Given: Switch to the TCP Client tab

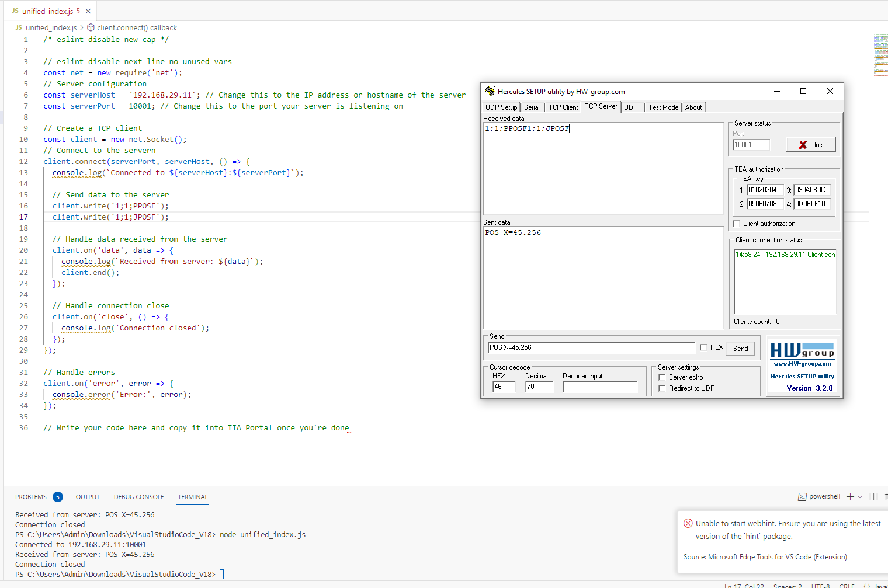Looking at the screenshot, I should coord(563,107).
